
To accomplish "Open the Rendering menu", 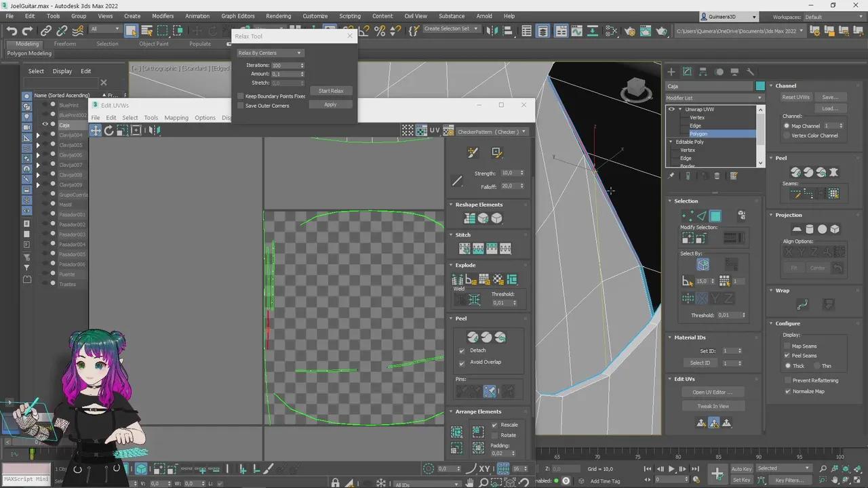I will pos(278,16).
